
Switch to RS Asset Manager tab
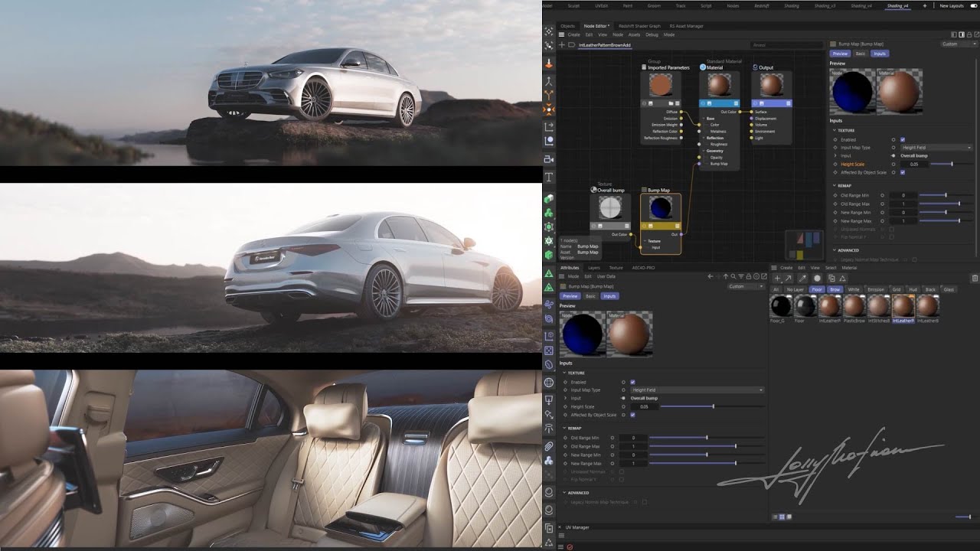click(687, 26)
